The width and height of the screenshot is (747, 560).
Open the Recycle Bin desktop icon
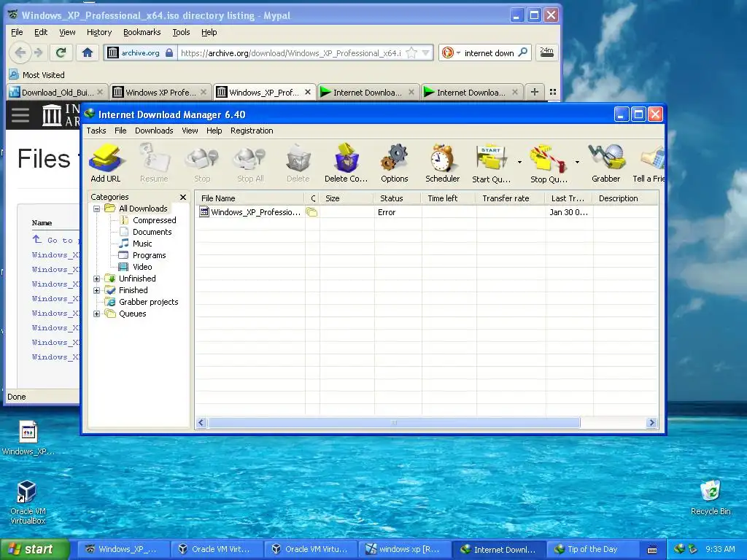tap(711, 497)
